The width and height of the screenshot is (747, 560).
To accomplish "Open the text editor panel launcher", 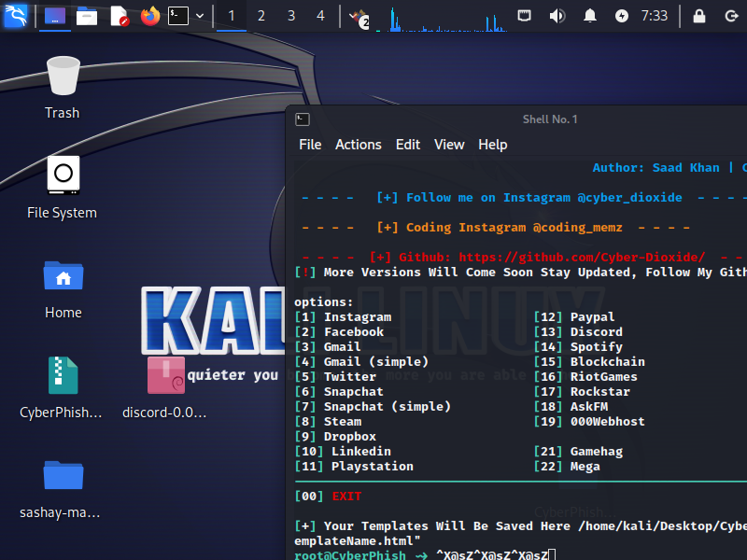I will pos(119,16).
